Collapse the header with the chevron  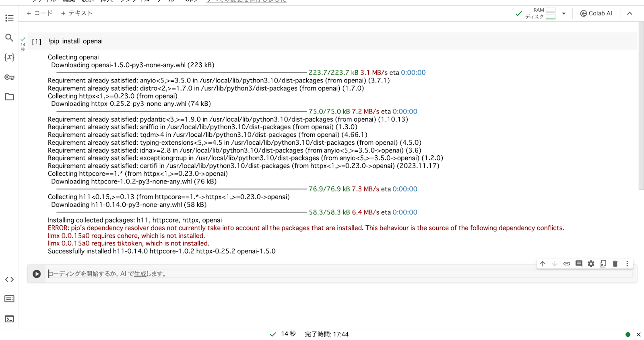click(x=630, y=14)
